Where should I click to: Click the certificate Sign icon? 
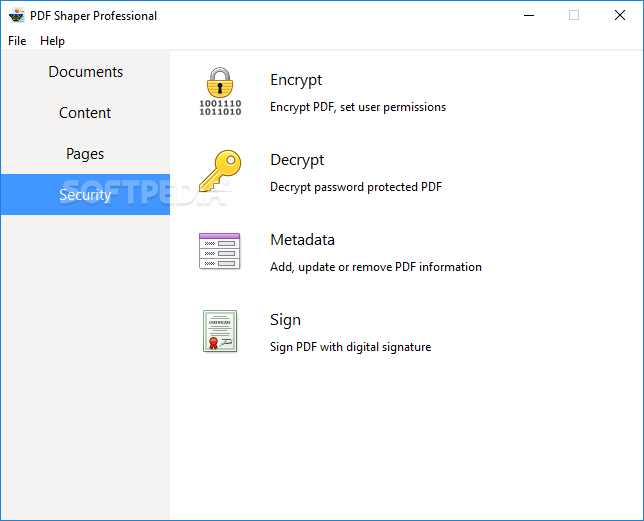coord(220,331)
